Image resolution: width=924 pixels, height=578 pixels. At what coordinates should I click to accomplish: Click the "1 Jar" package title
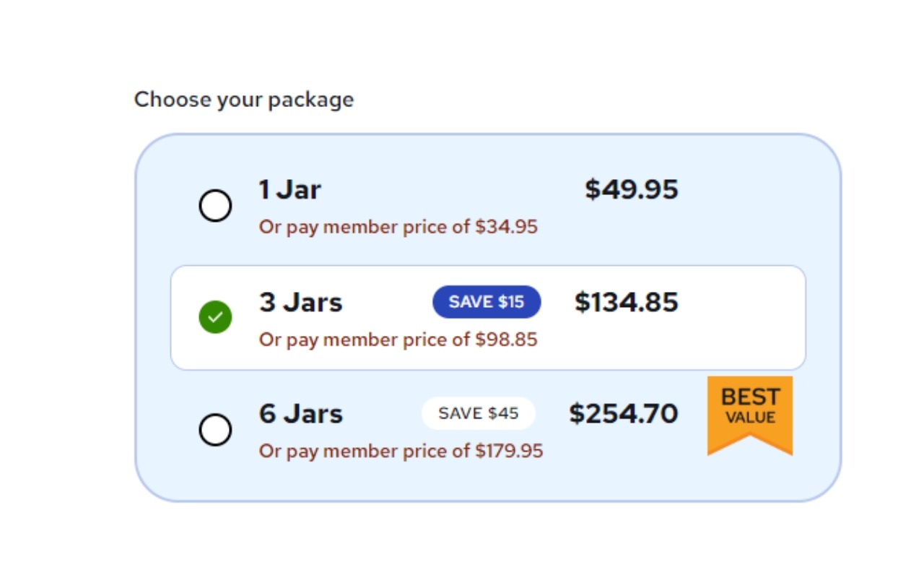289,190
